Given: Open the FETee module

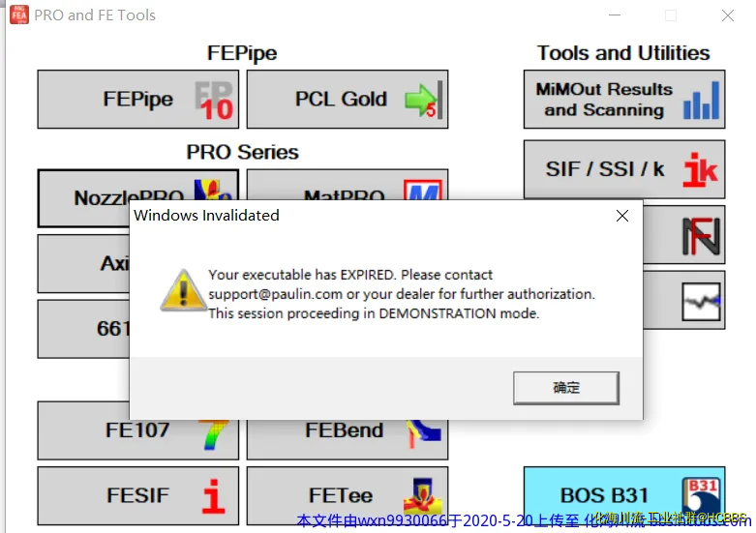Looking at the screenshot, I should click(347, 495).
